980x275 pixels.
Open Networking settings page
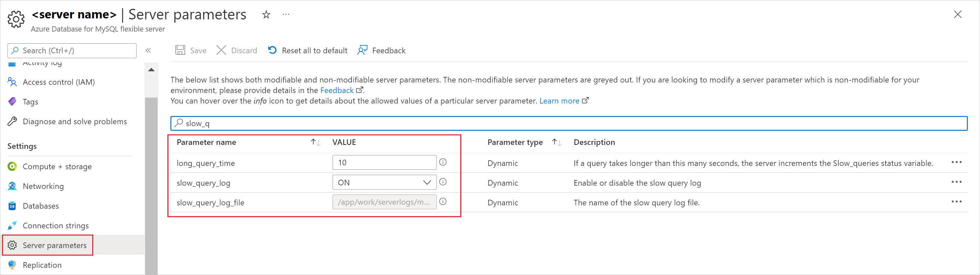[43, 186]
